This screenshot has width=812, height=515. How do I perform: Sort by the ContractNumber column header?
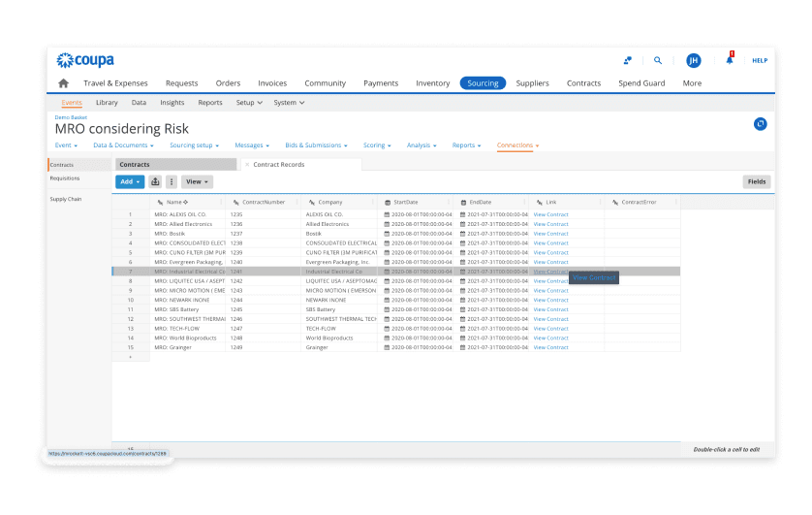click(x=263, y=203)
